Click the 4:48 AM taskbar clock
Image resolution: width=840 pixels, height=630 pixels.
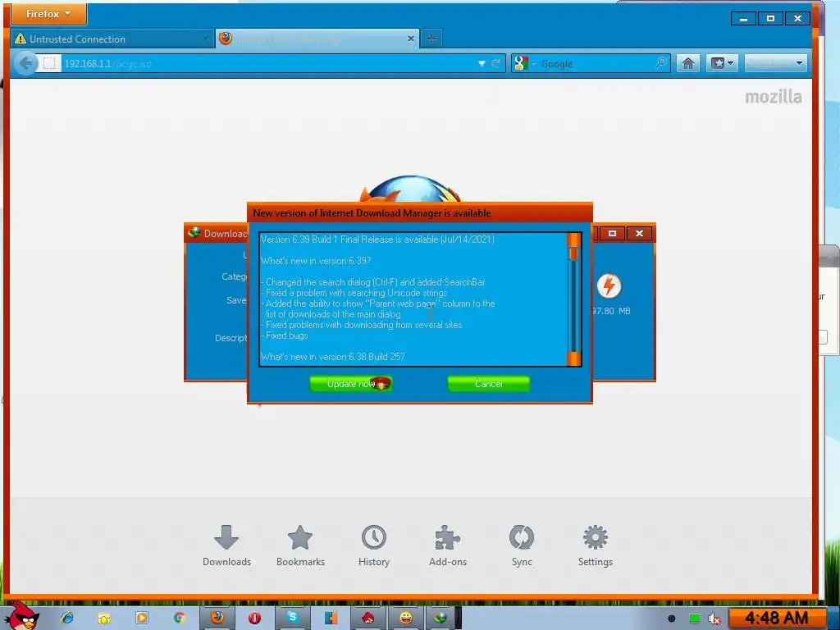[x=776, y=619]
